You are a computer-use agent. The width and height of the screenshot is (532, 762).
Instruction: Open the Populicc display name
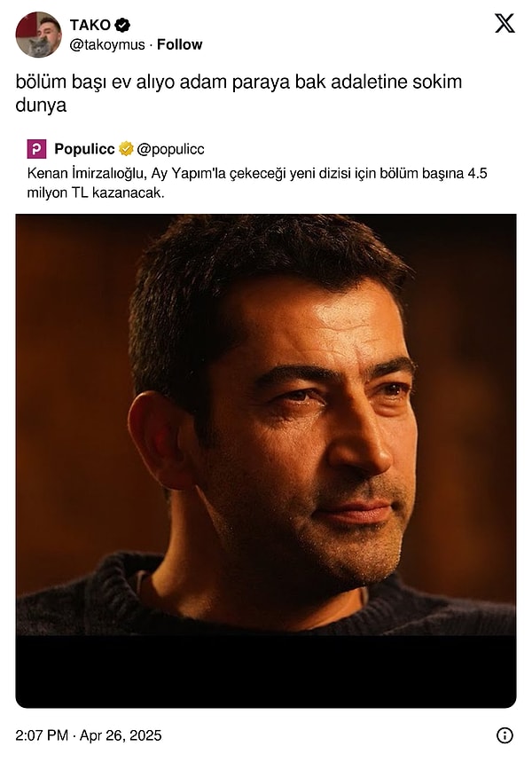84,149
